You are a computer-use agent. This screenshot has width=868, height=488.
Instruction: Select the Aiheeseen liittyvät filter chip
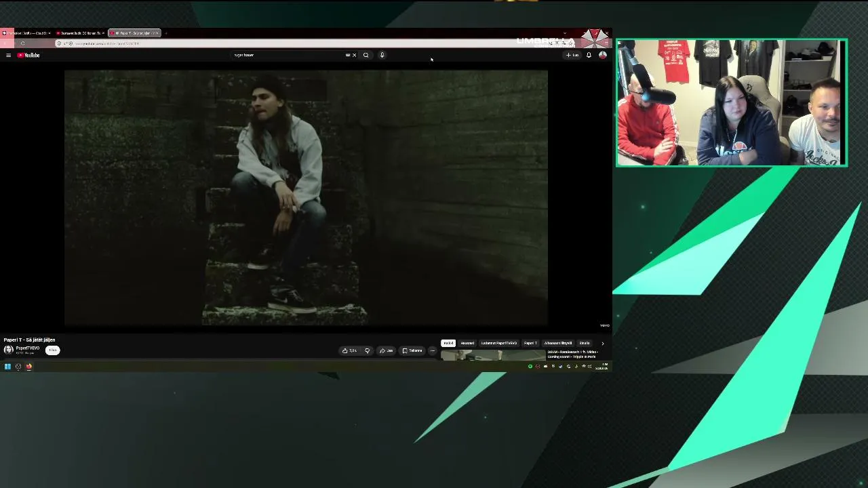click(x=558, y=343)
